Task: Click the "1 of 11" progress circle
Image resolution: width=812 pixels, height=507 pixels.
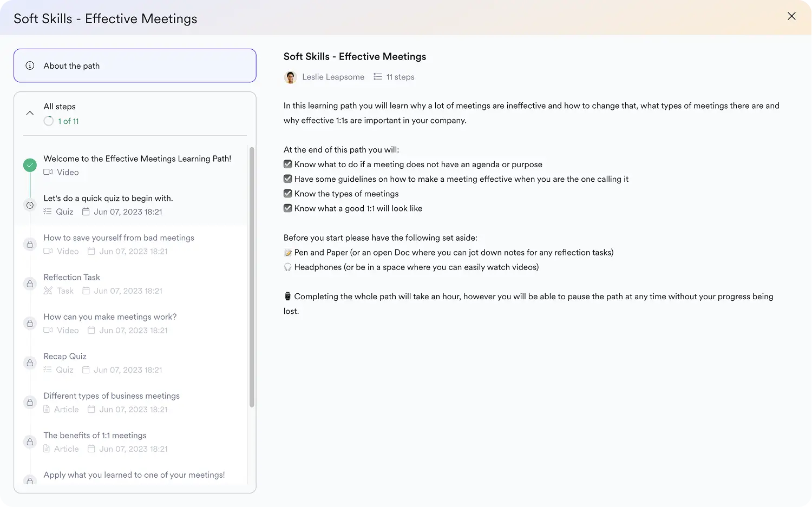Action: coord(48,121)
